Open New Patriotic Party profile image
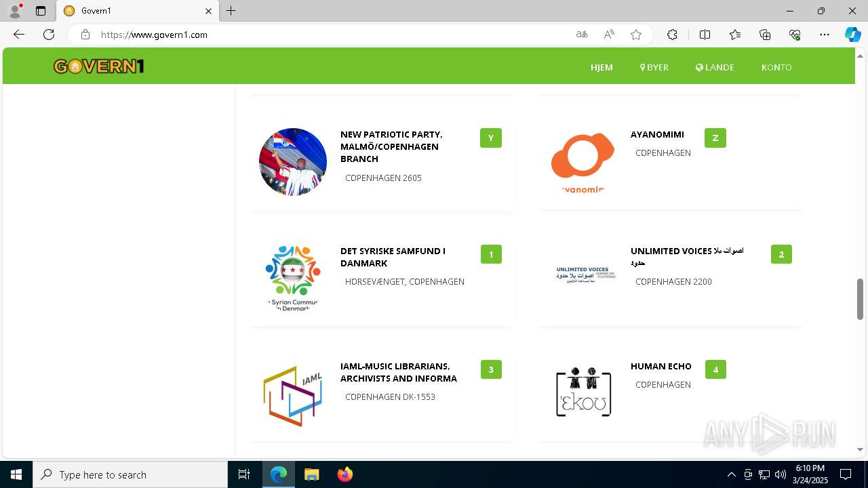 click(x=293, y=162)
